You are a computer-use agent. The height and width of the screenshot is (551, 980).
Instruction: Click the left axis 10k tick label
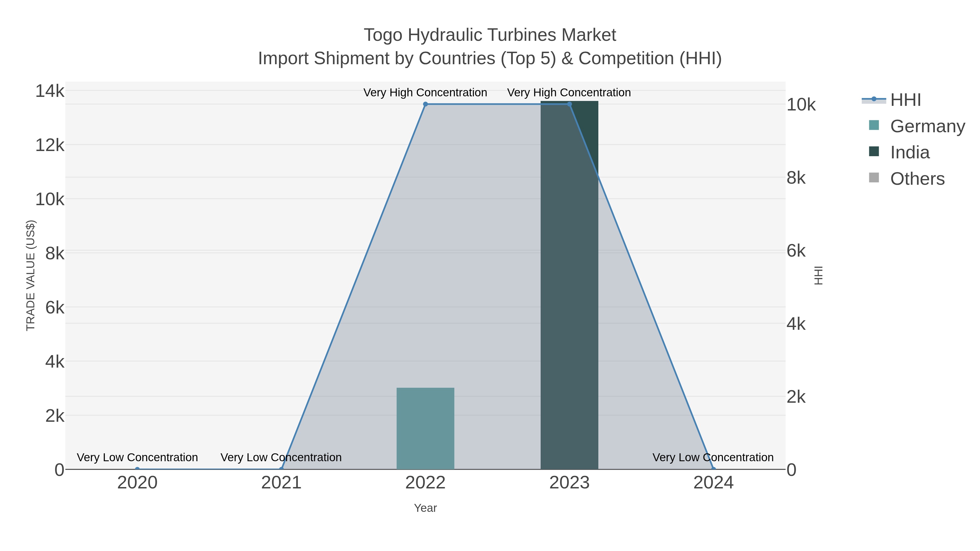pos(50,199)
